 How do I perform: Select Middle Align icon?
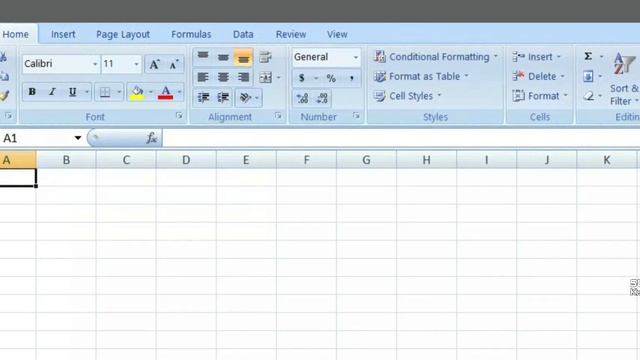pyautogui.click(x=223, y=57)
